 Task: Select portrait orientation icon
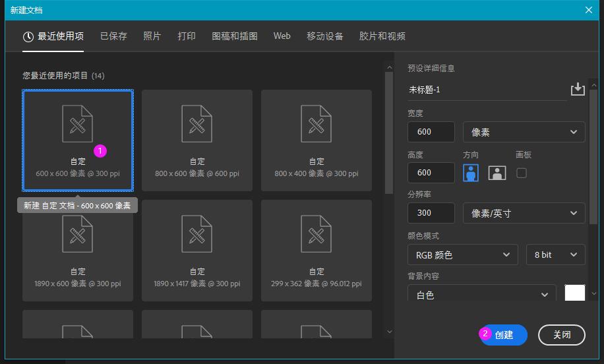tap(470, 173)
